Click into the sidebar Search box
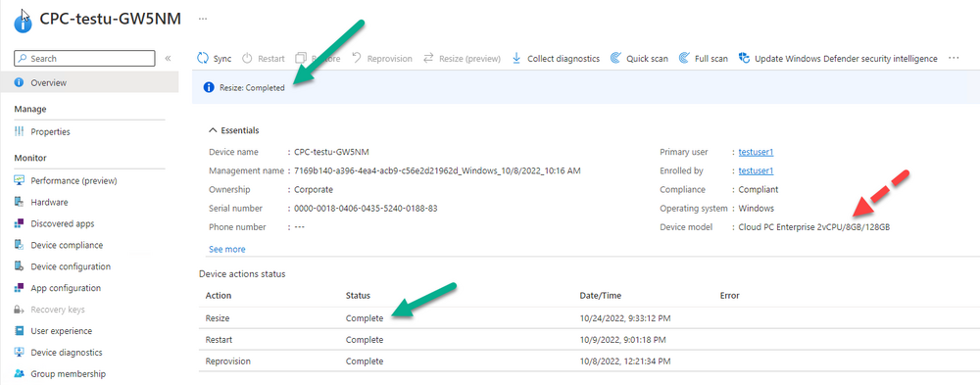Image resolution: width=980 pixels, height=385 pixels. point(83,58)
